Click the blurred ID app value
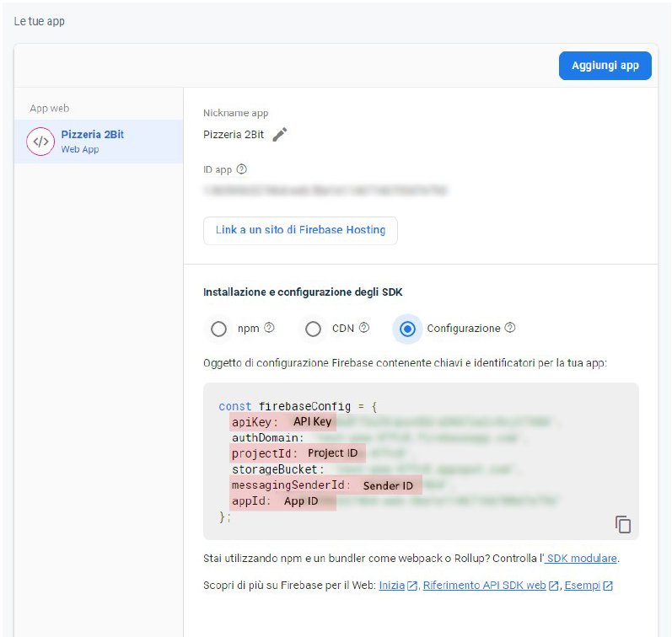Screen dimensions: 672x637 coord(325,190)
